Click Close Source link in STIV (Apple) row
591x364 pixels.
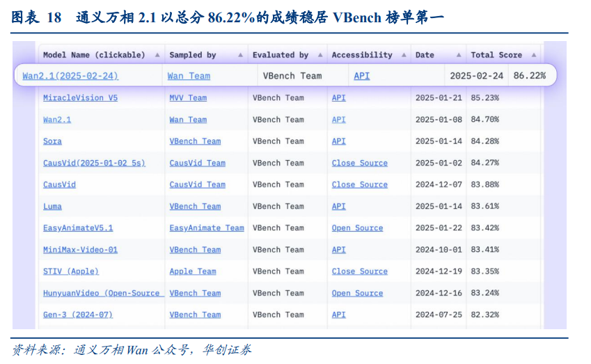coord(360,271)
